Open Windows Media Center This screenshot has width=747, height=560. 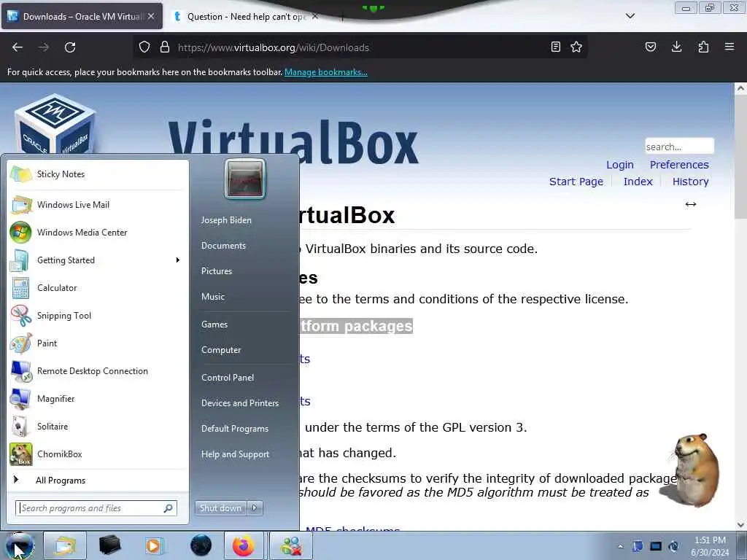point(98,233)
